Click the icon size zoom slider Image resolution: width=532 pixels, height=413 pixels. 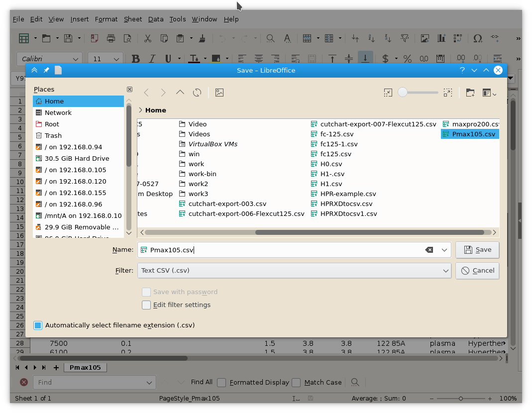[x=418, y=93]
